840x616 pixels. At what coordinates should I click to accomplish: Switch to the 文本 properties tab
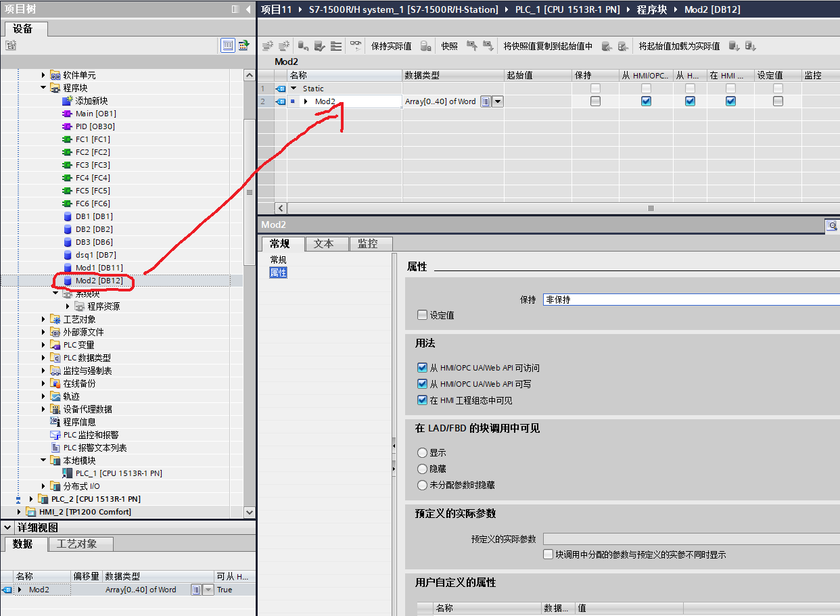(324, 244)
